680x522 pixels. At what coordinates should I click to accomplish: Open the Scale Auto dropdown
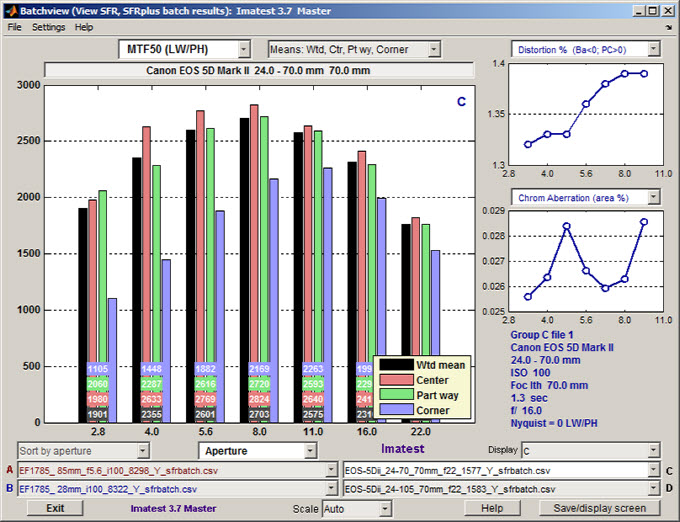(x=357, y=509)
